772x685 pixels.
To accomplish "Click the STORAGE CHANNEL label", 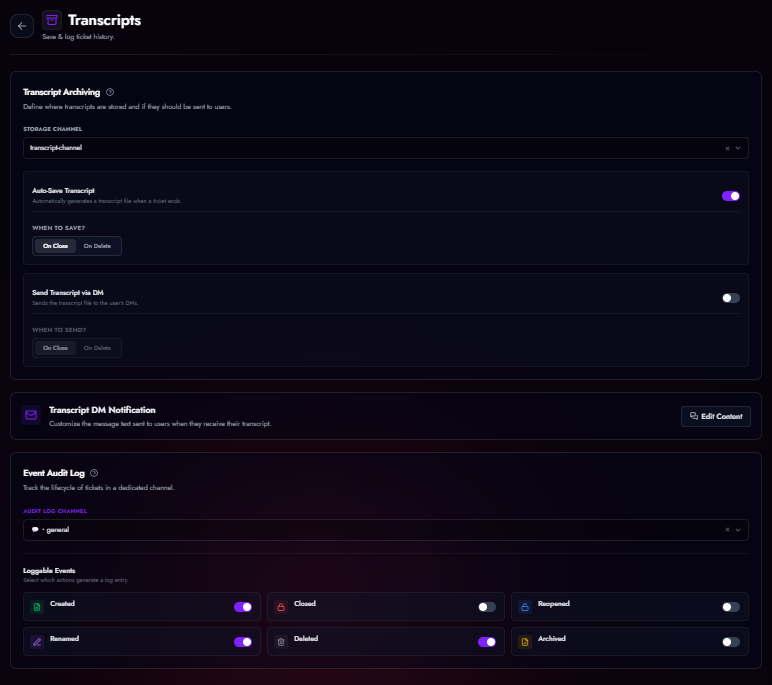I will 53,129.
